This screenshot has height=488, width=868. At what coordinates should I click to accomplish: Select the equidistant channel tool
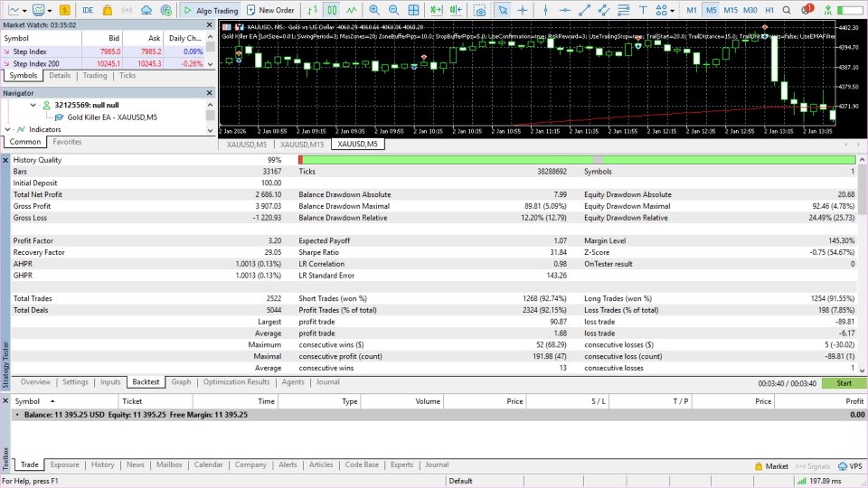603,10
